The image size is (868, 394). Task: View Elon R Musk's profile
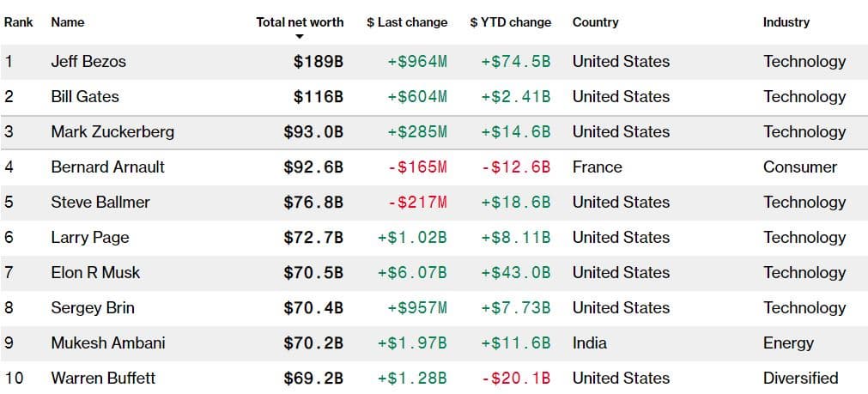tap(95, 273)
